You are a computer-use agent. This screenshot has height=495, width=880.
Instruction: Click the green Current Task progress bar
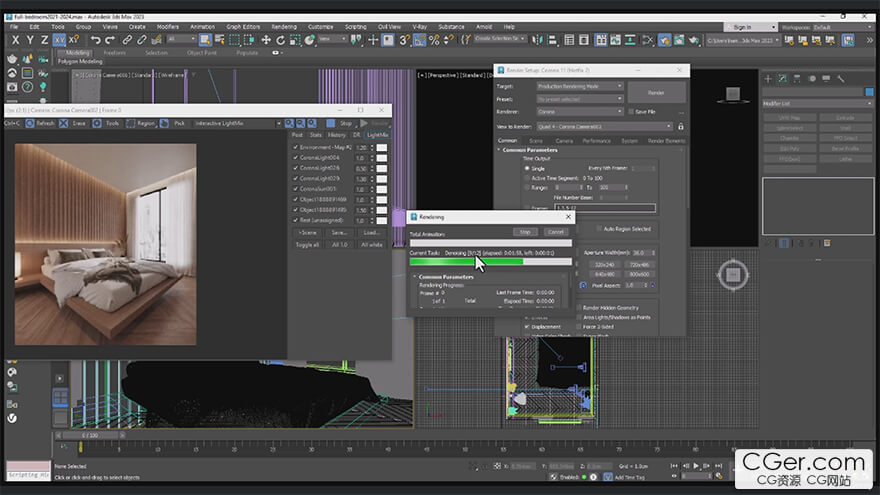click(x=491, y=262)
